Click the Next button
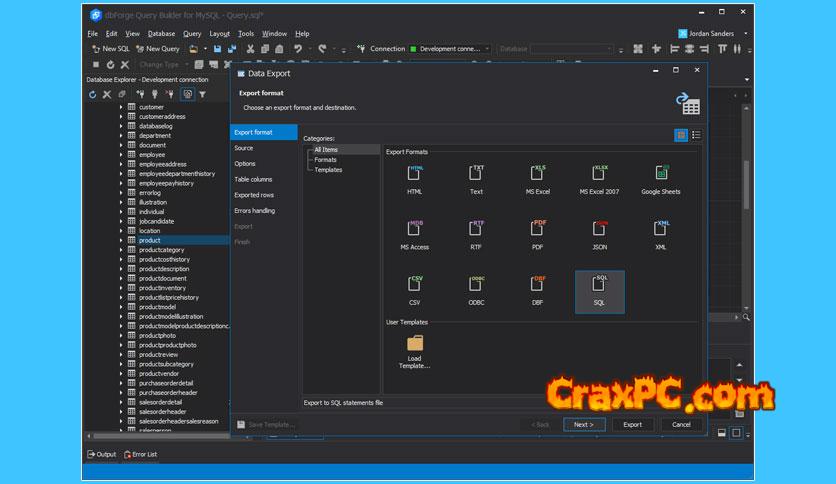 coord(582,424)
